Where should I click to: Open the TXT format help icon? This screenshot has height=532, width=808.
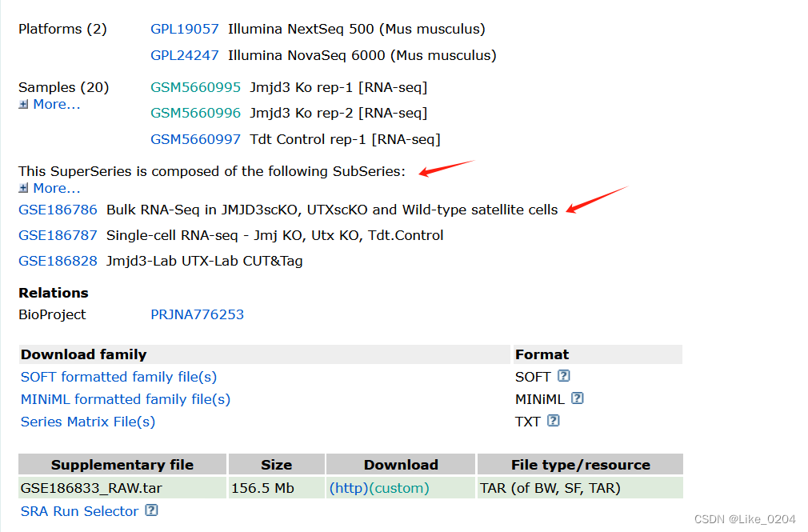coord(553,421)
